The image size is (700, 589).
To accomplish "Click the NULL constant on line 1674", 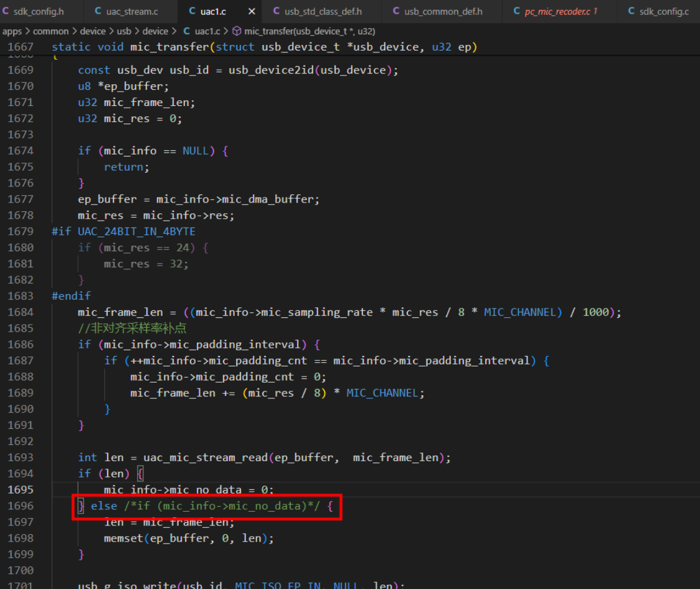I will [x=196, y=151].
